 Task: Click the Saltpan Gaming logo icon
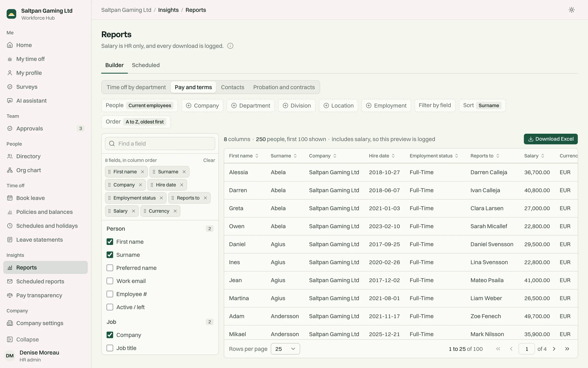(11, 14)
